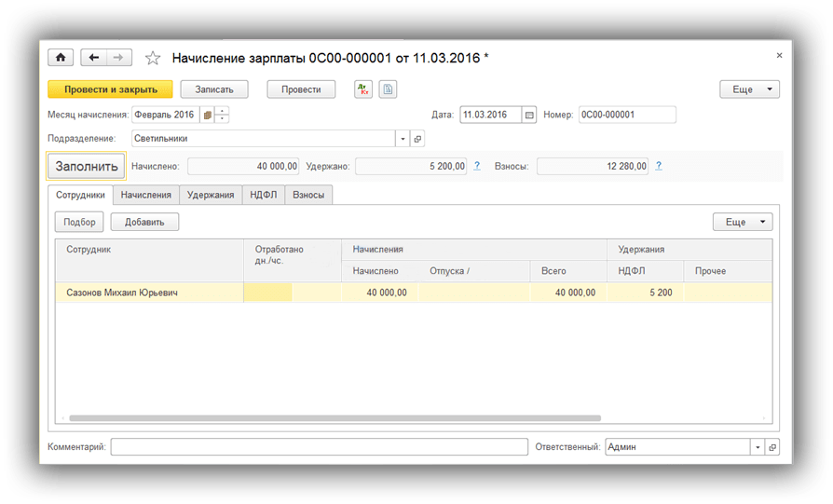Image resolution: width=833 pixels, height=504 pixels.
Task: Open calendar picker for Дата field
Action: coord(529,116)
